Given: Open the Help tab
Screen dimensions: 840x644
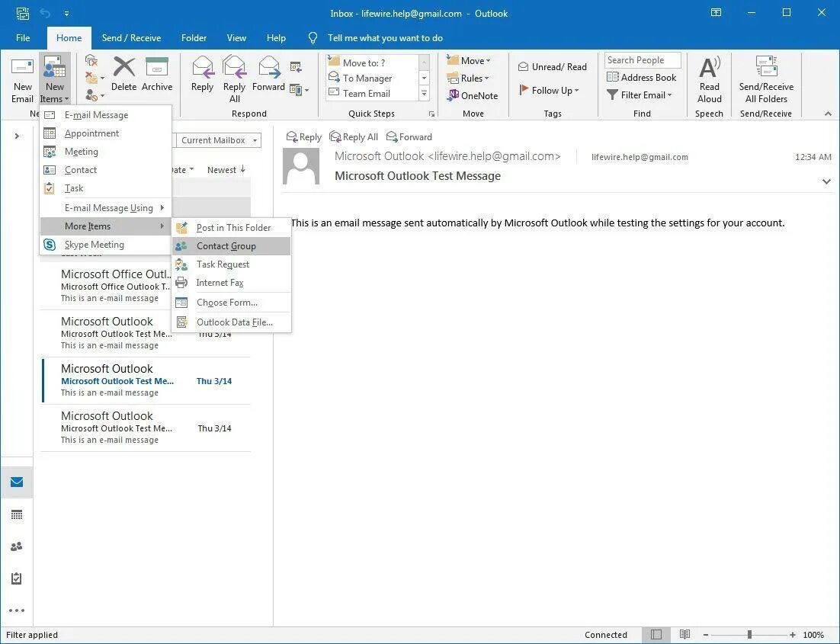Looking at the screenshot, I should point(276,37).
